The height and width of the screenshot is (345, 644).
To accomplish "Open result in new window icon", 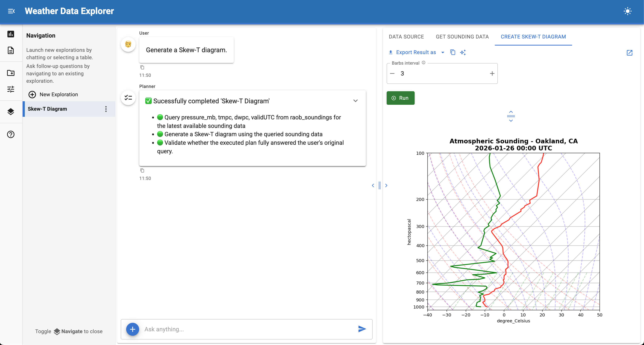I will pyautogui.click(x=630, y=53).
